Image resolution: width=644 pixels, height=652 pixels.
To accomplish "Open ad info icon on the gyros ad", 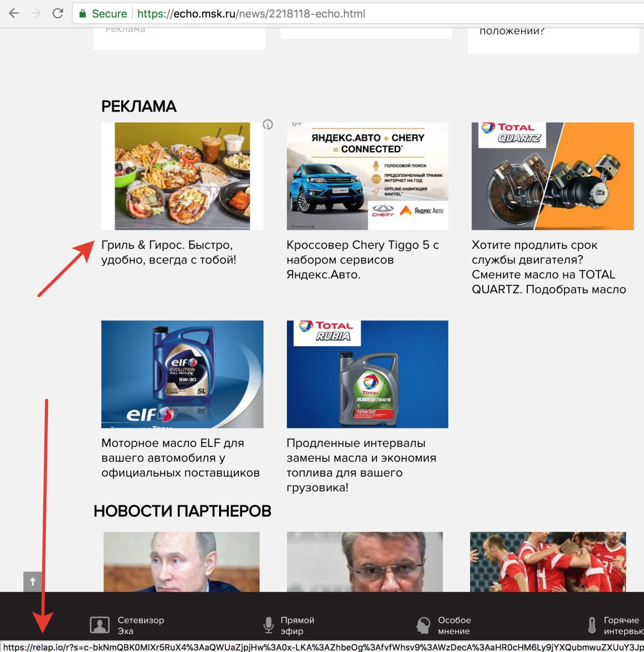I will (x=267, y=124).
